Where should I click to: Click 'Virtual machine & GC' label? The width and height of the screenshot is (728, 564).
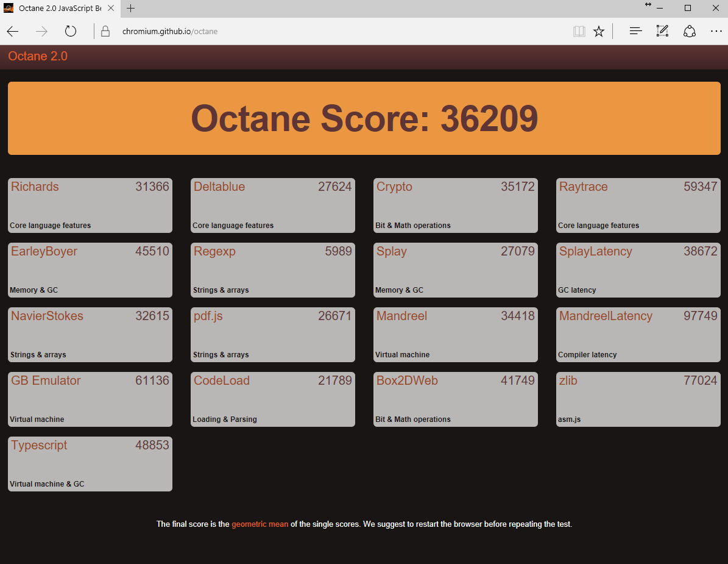(x=47, y=484)
